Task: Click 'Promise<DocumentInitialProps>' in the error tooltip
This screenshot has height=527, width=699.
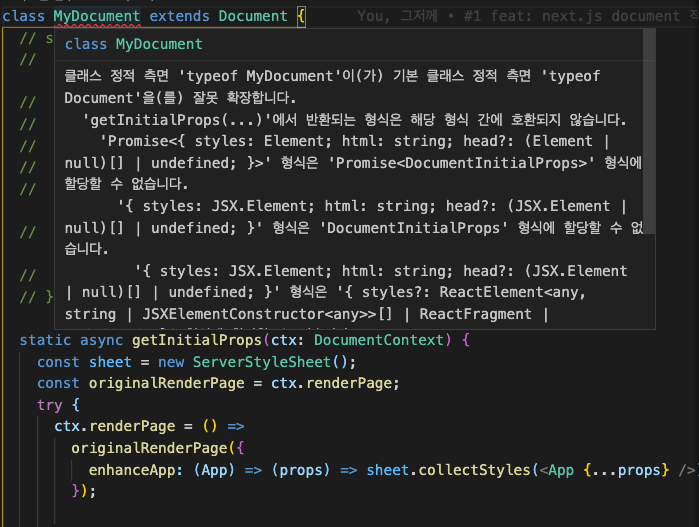Action: (461, 163)
